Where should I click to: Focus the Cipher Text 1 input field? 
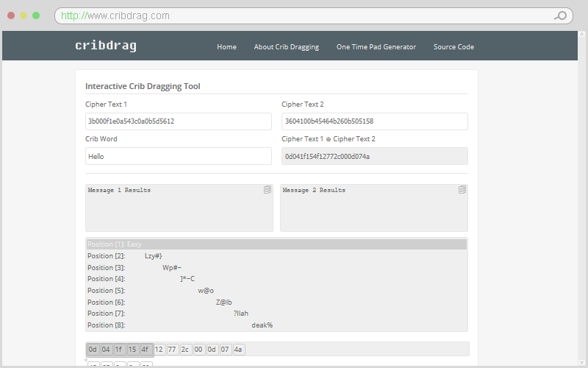tap(179, 121)
